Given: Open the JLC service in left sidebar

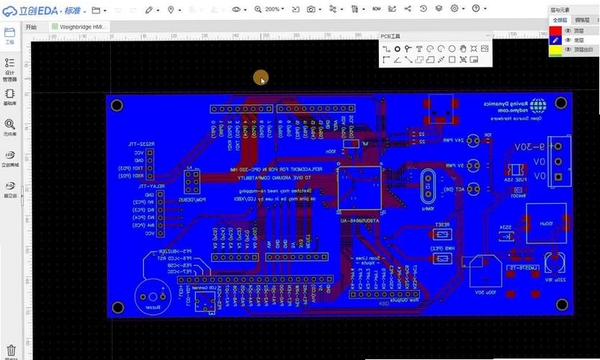Looking at the screenshot, I should (x=10, y=189).
